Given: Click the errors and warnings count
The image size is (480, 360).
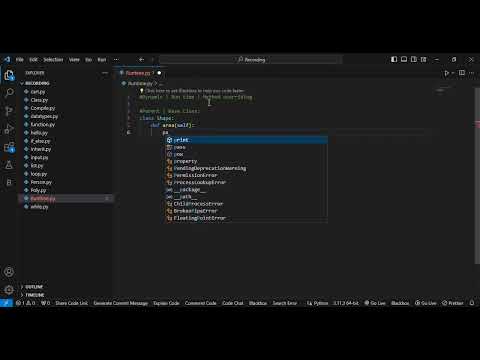Looking at the screenshot, I should point(26,303).
